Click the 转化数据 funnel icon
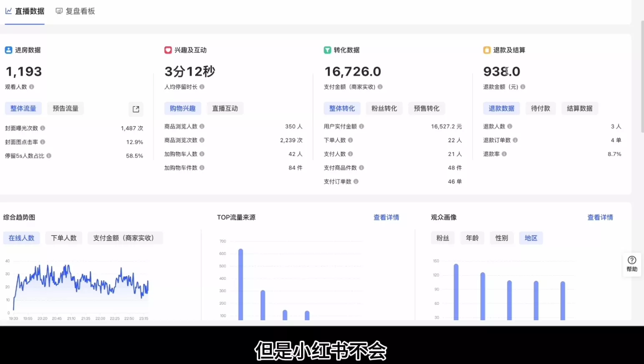 (327, 50)
